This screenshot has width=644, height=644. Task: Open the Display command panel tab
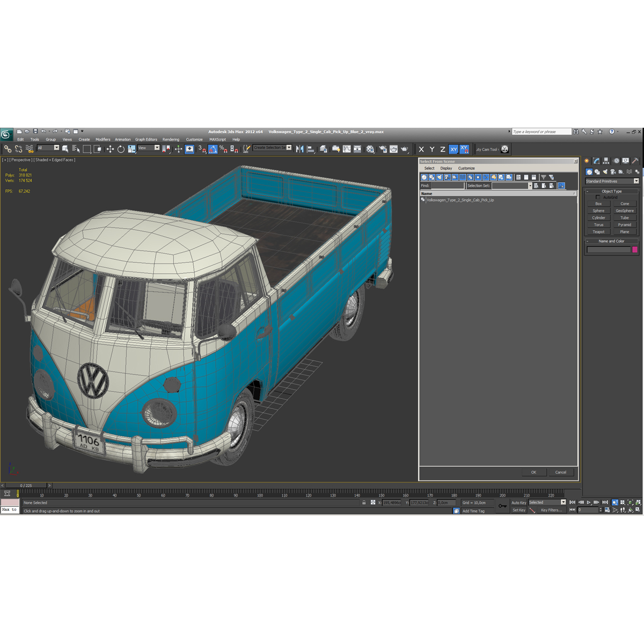(626, 160)
